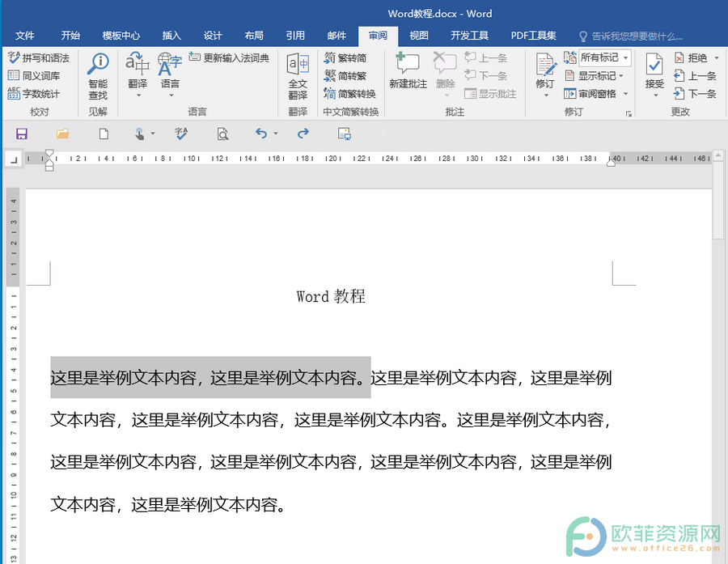Open 智能查找 smart lookup
The image size is (728, 564).
click(98, 76)
